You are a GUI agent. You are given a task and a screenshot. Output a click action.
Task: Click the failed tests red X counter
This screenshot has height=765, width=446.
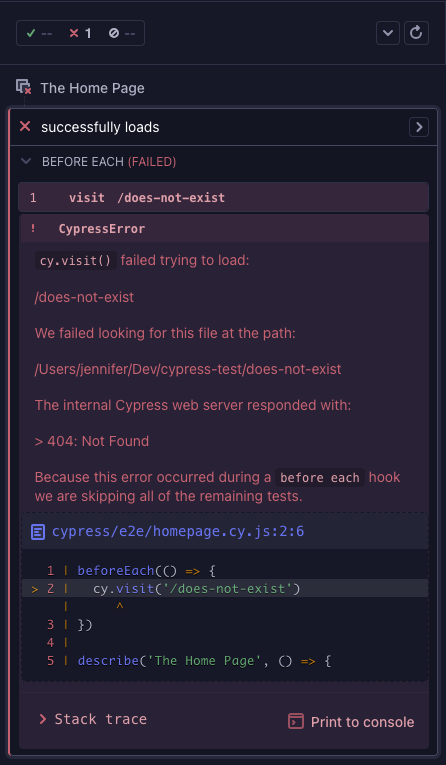[80, 33]
